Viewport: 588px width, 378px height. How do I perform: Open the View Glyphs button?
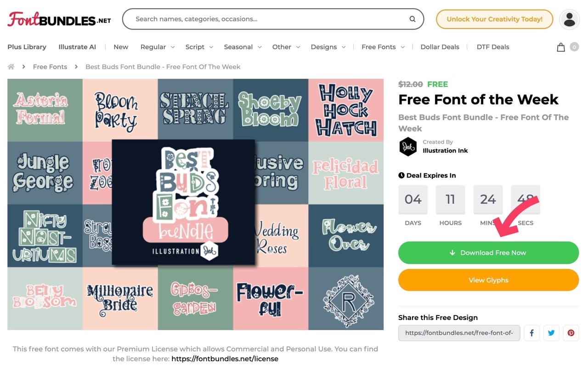coord(488,280)
